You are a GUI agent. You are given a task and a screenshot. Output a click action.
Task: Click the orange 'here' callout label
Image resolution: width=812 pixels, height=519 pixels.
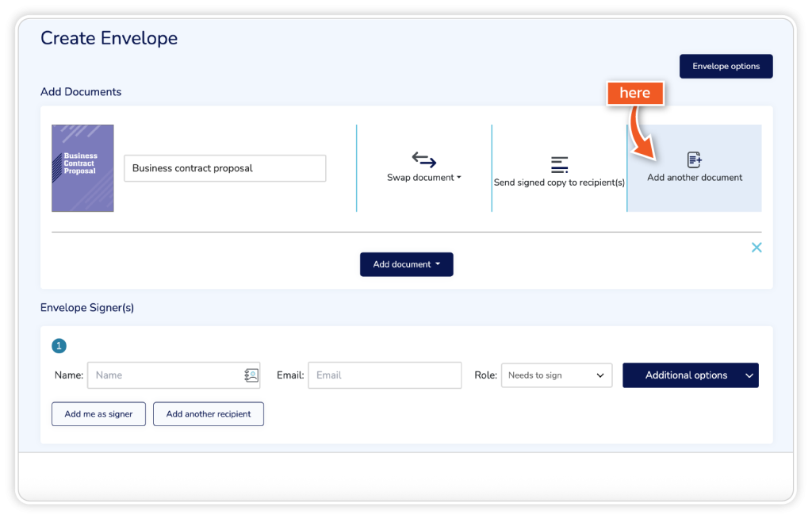pyautogui.click(x=634, y=93)
